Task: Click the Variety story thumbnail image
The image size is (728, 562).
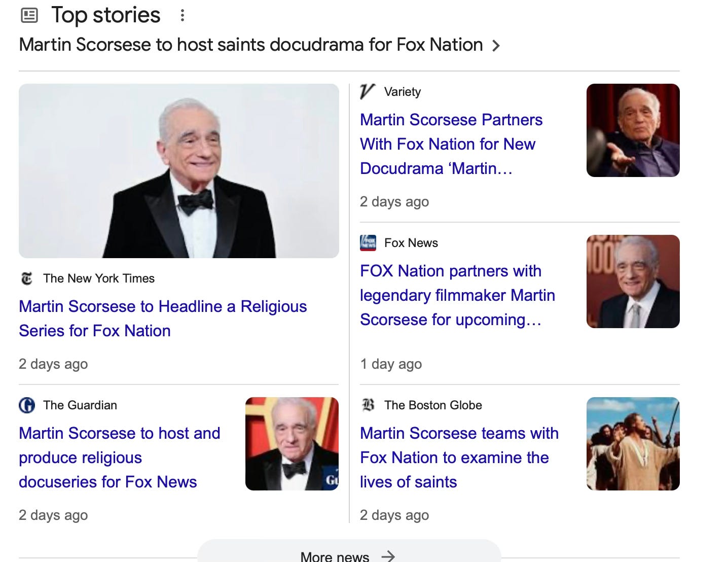Action: point(633,130)
